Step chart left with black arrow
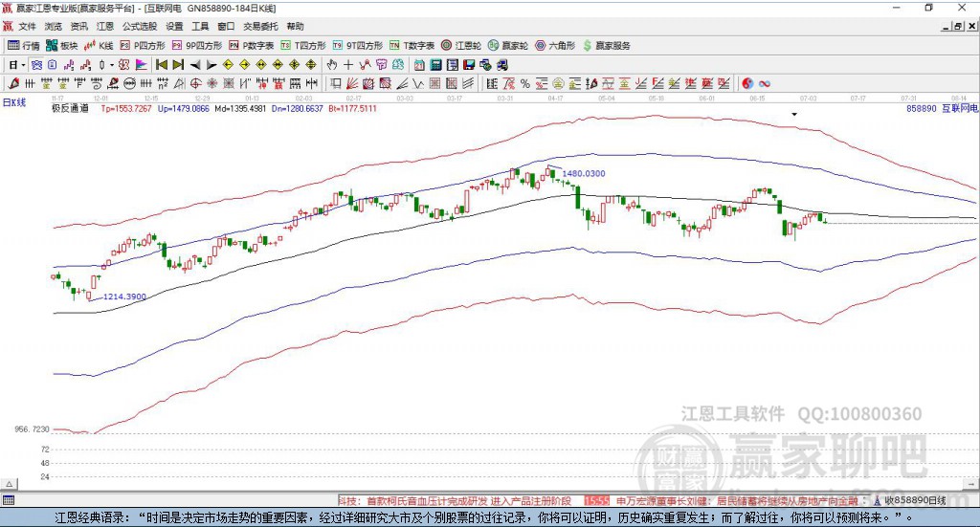Screen dimensions: 980x527 click(195, 65)
